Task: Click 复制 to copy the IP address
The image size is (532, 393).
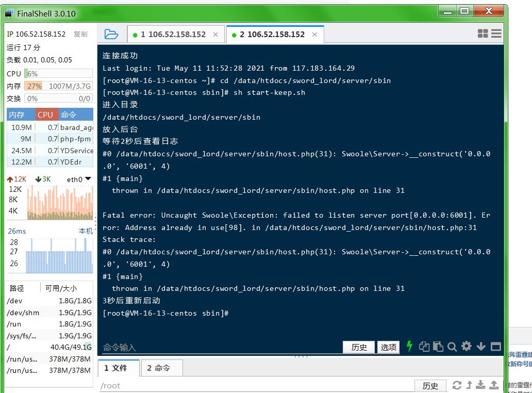Action: [80, 34]
